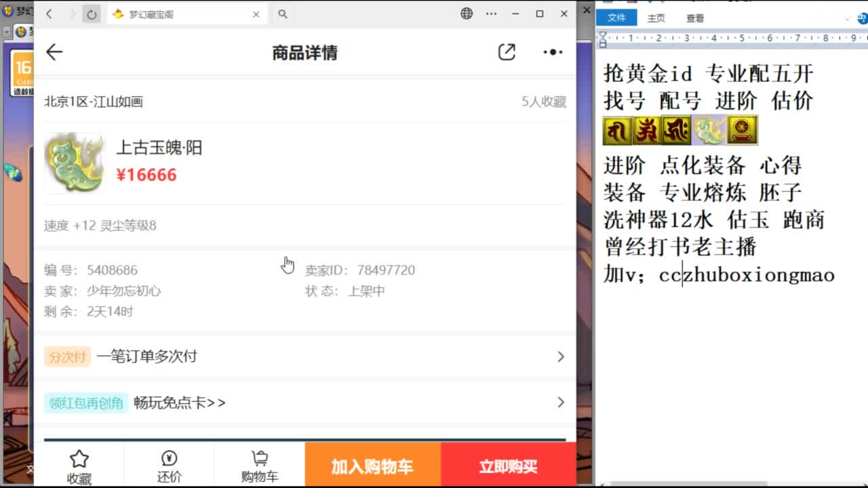Click the 收藏 star icon
The height and width of the screenshot is (488, 868).
pyautogui.click(x=79, y=459)
